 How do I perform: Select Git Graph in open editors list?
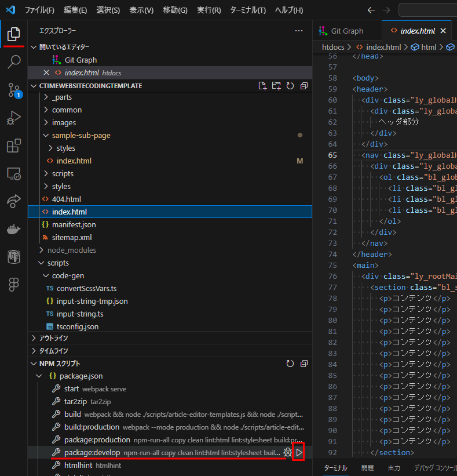tap(170, 60)
